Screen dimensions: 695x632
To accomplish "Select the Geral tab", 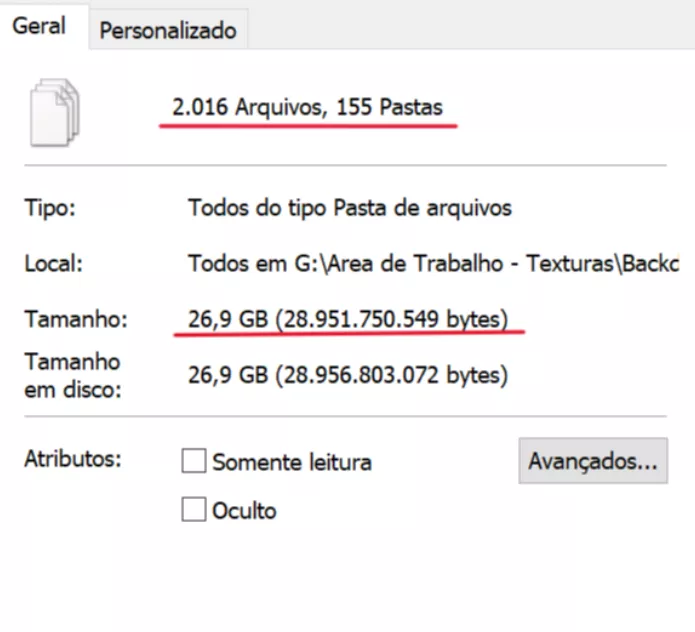I will 39,26.
